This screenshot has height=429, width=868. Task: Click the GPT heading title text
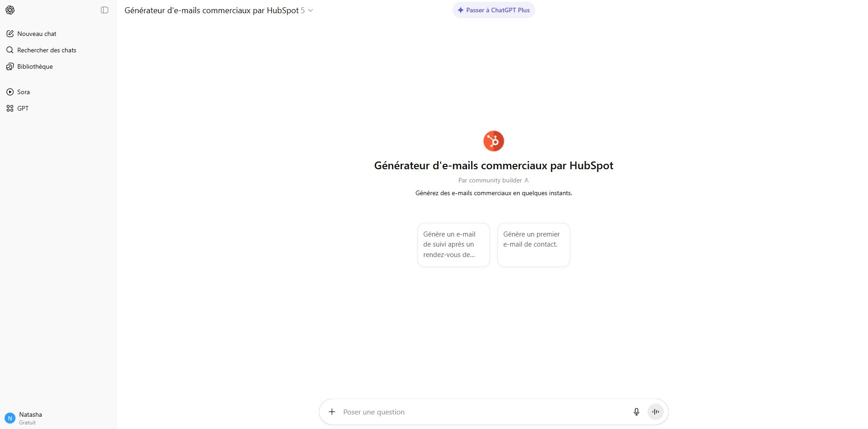(494, 166)
